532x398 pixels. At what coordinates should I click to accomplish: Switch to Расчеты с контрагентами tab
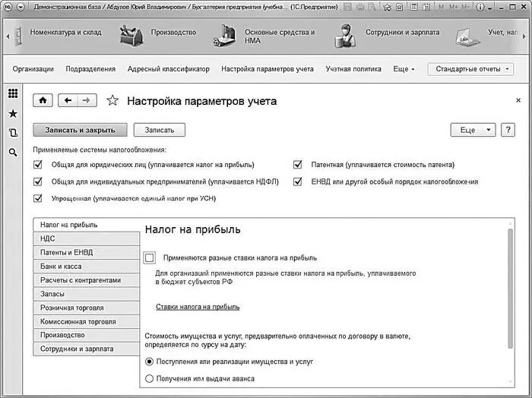tap(87, 280)
